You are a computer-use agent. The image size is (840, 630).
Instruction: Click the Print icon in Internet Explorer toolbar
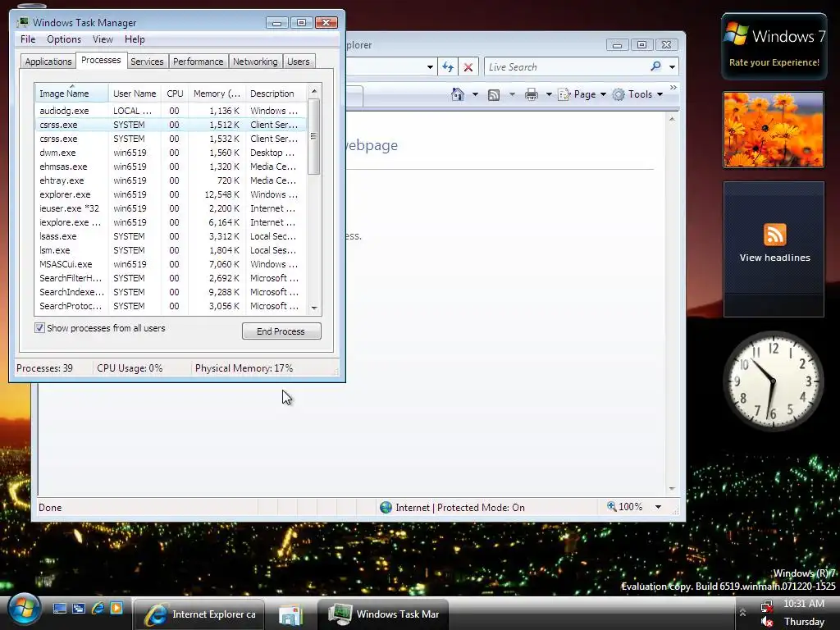pos(532,95)
